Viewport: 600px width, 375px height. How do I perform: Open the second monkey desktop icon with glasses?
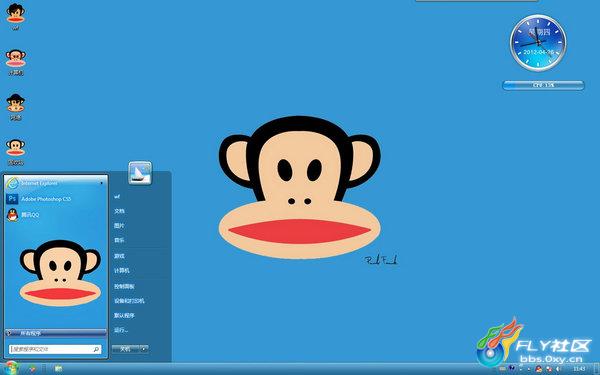click(x=15, y=62)
